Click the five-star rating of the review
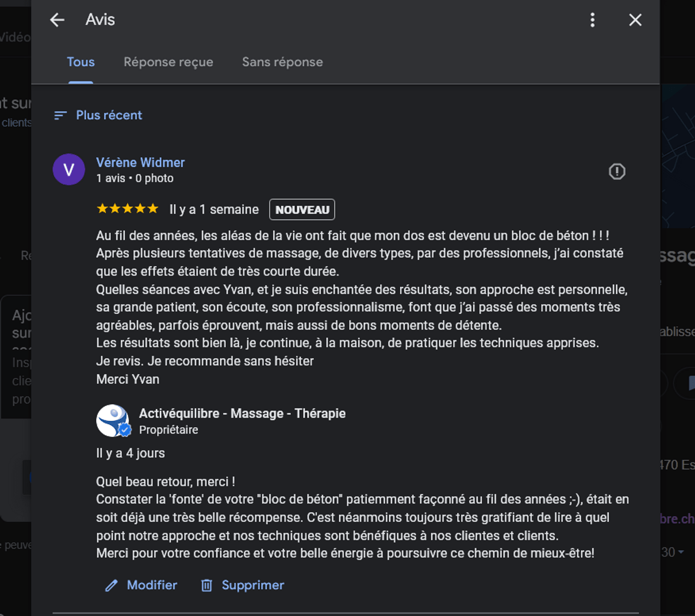The image size is (695, 616). click(x=128, y=209)
